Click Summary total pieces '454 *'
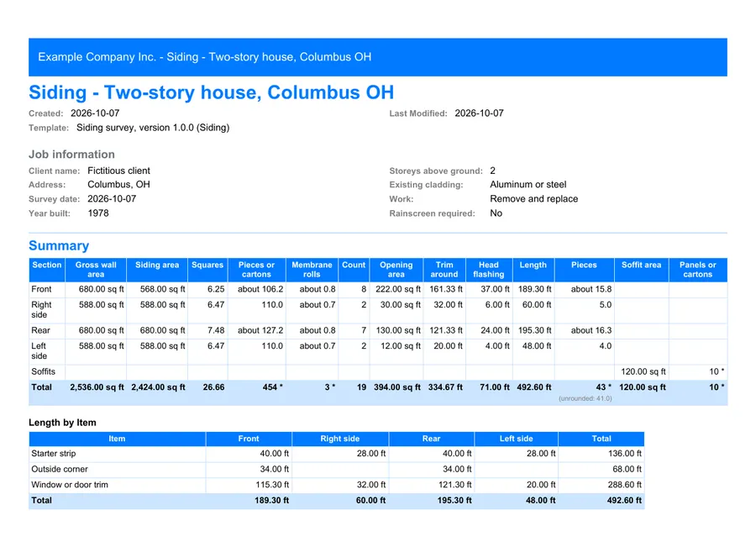756x547 pixels. 272,387
